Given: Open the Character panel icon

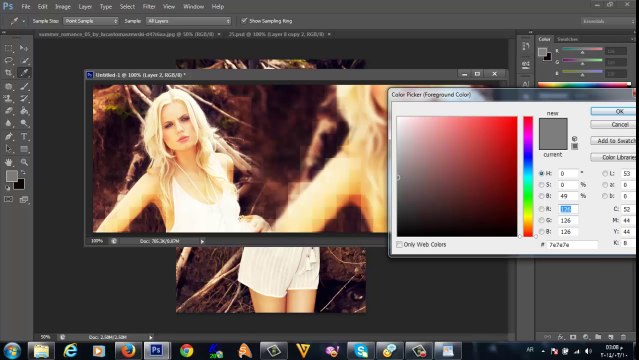Looking at the screenshot, I should (x=526, y=84).
